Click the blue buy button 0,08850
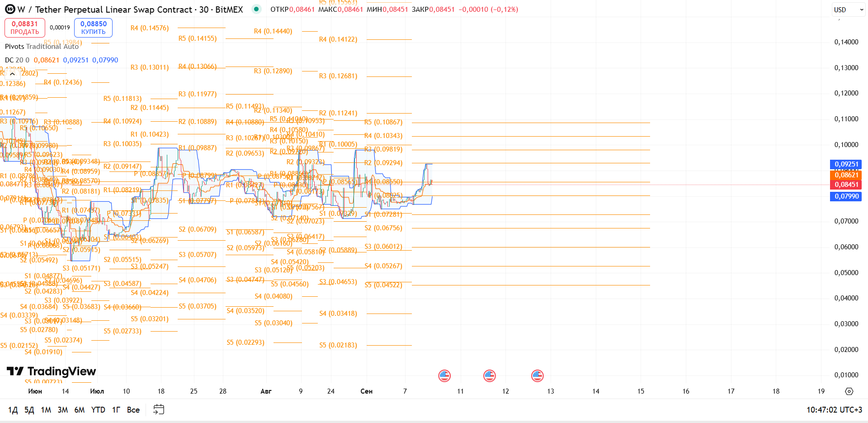This screenshot has height=423, width=868. coord(93,28)
